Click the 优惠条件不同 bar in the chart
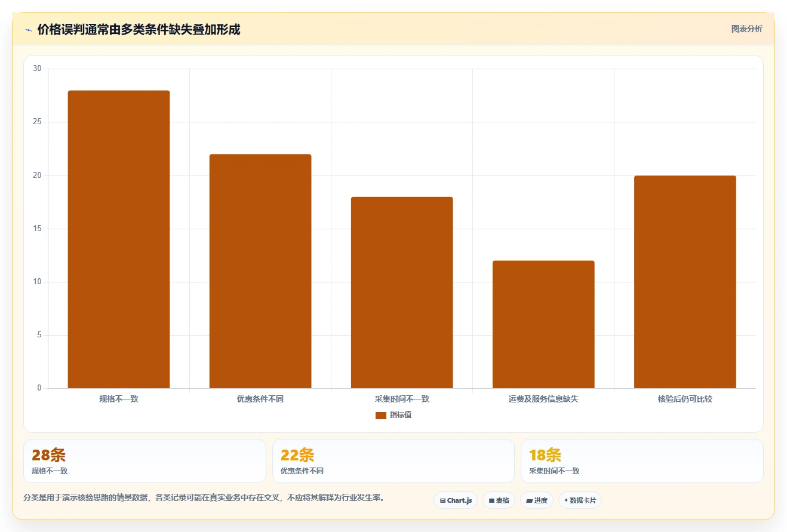Viewport: 787px width, 532px height. coord(260,271)
